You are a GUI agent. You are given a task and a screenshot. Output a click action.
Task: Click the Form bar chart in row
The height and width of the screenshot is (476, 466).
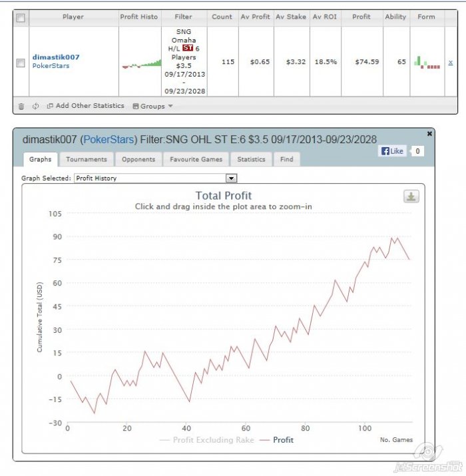427,63
